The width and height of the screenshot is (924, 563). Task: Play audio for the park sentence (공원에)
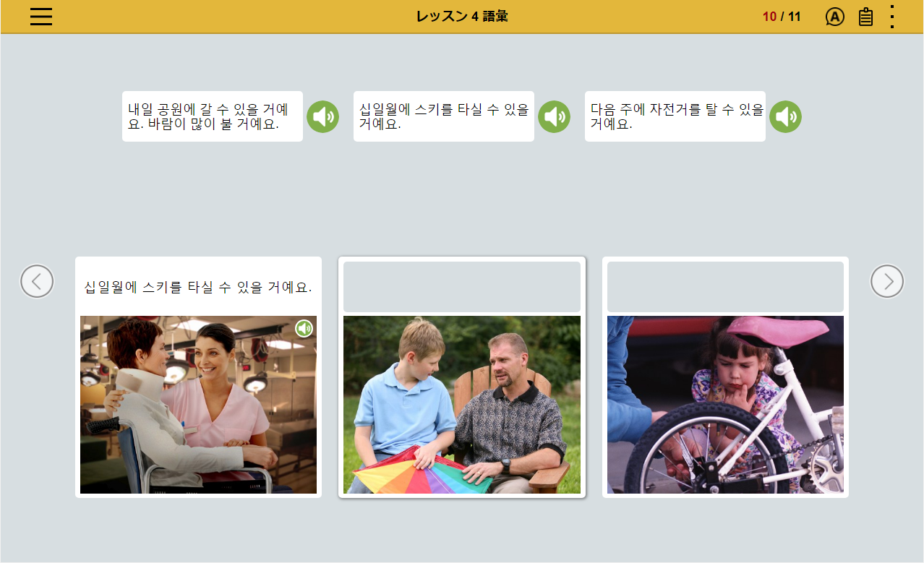[322, 116]
